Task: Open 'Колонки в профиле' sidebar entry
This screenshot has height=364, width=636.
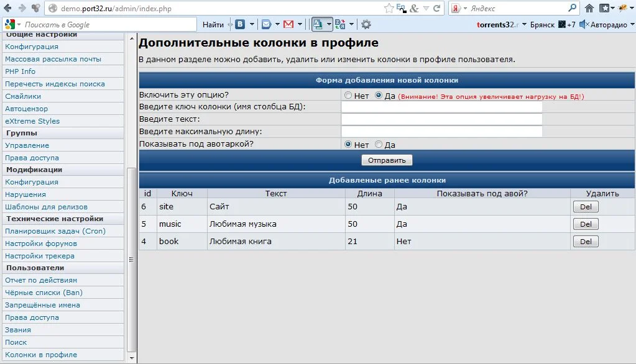Action: click(x=41, y=355)
